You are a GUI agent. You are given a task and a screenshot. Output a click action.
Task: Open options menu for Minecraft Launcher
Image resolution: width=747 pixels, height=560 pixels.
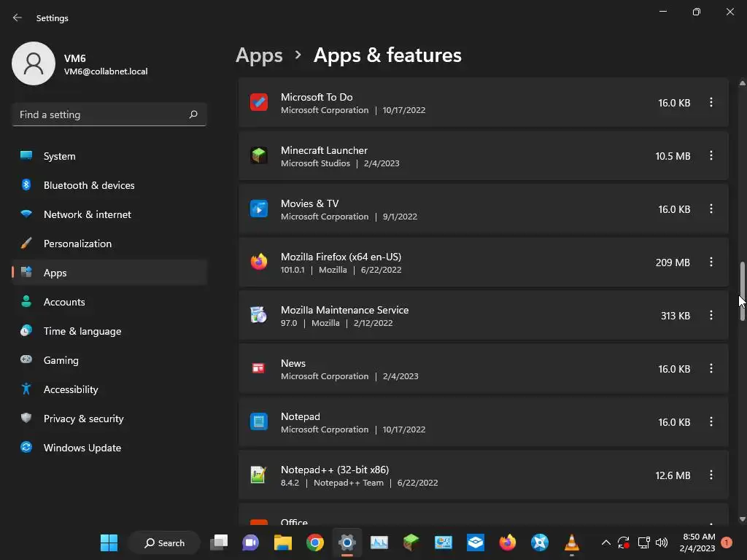coord(711,156)
